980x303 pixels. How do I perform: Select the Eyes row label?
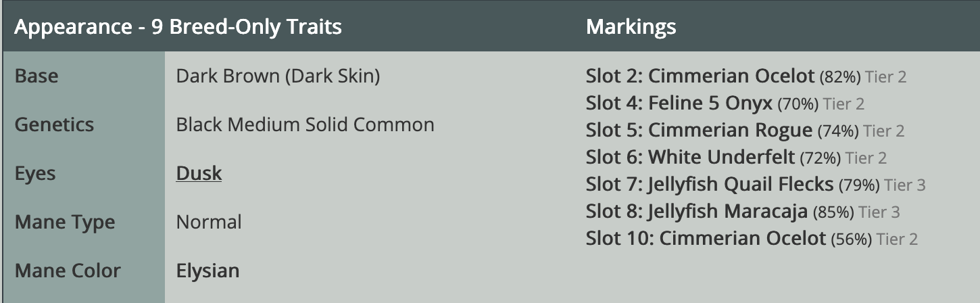click(x=35, y=173)
